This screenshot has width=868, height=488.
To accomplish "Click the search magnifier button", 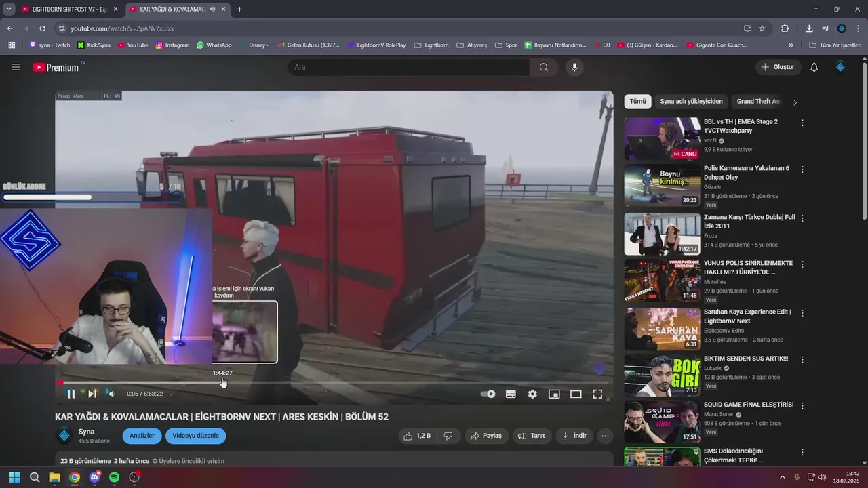I will click(544, 67).
